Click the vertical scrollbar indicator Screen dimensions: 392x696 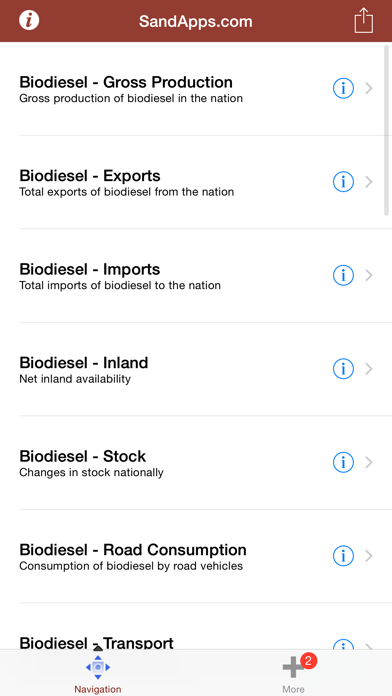click(x=387, y=130)
